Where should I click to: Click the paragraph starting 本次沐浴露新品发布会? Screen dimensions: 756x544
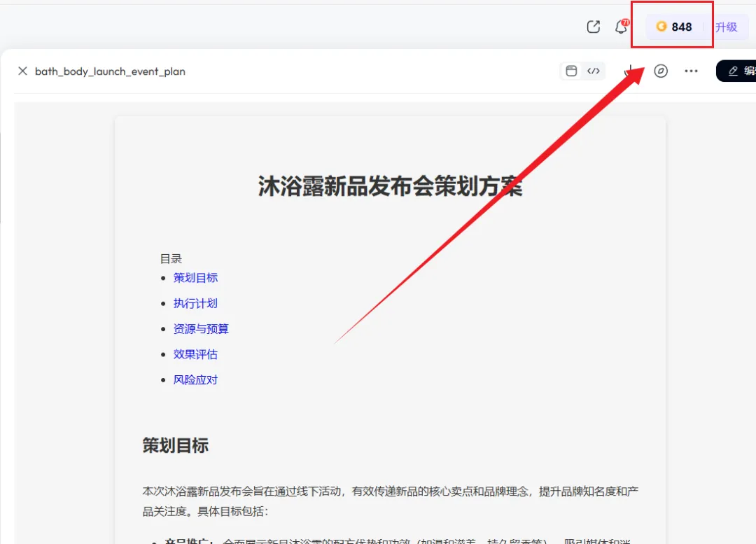tap(391, 501)
